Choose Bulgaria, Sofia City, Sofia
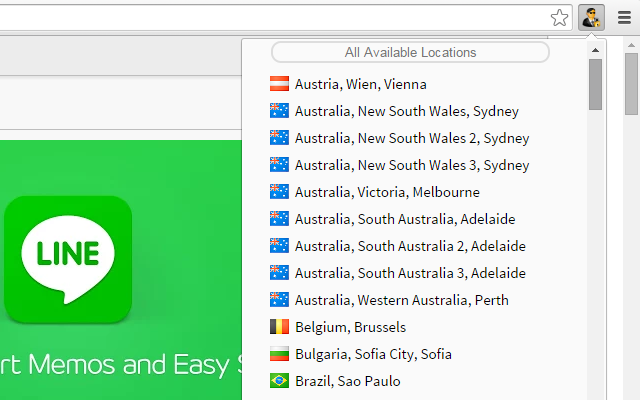Screen dimensions: 640x400 (x=373, y=354)
